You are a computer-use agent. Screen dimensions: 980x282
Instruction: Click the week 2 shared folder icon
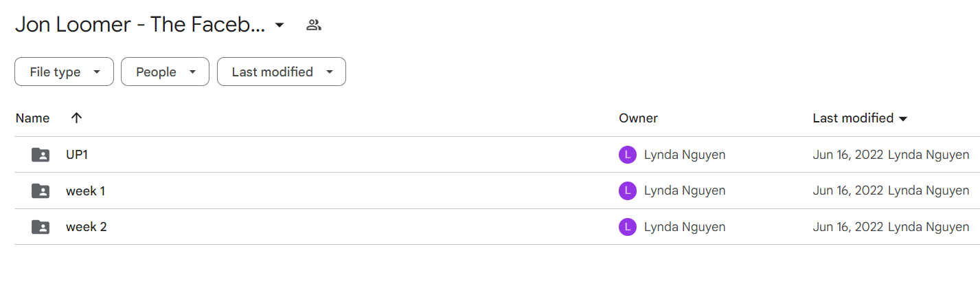tap(41, 226)
